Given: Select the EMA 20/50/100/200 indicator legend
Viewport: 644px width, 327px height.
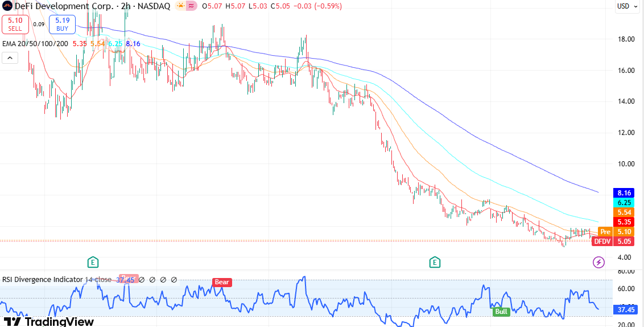Looking at the screenshot, I should pos(36,43).
